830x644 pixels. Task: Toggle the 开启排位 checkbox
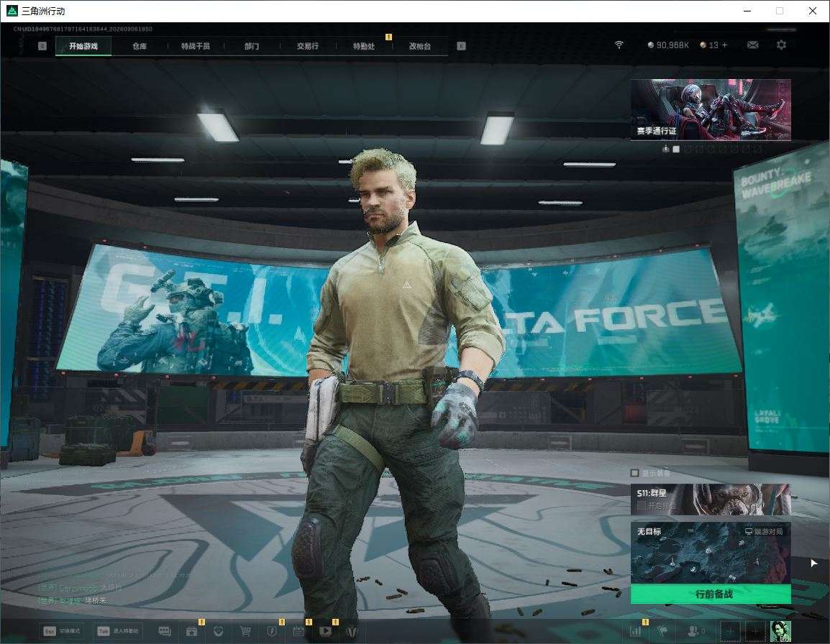[641, 506]
